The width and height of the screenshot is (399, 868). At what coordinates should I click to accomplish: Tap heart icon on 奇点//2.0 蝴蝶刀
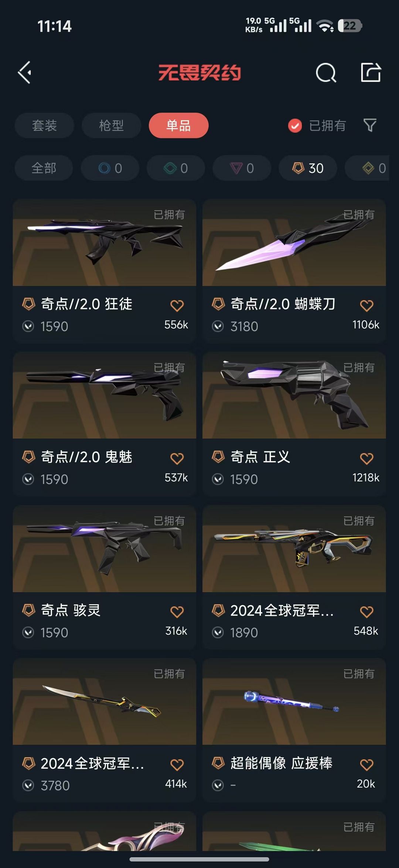point(366,305)
